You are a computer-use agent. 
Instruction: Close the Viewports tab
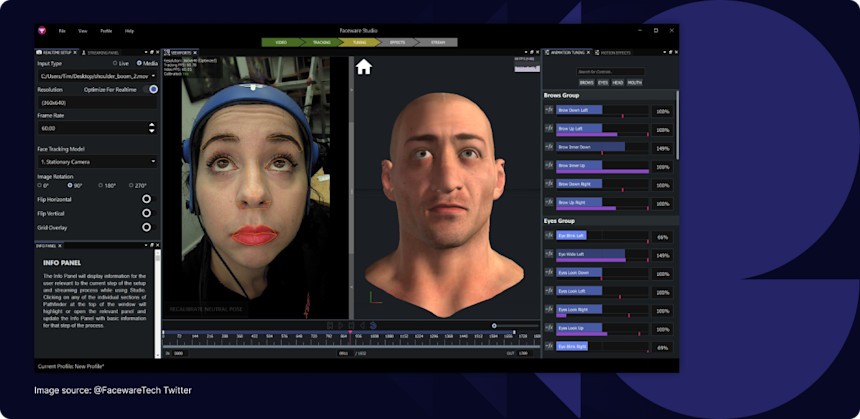point(194,53)
